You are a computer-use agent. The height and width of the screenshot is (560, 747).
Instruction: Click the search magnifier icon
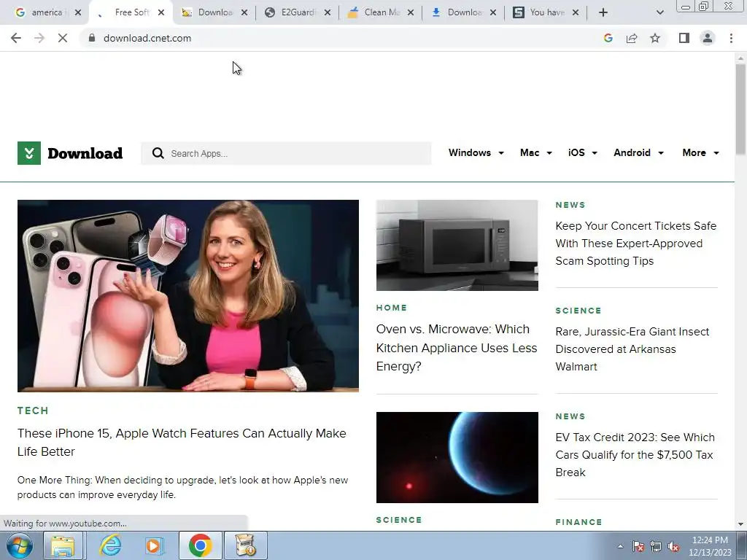[158, 153]
